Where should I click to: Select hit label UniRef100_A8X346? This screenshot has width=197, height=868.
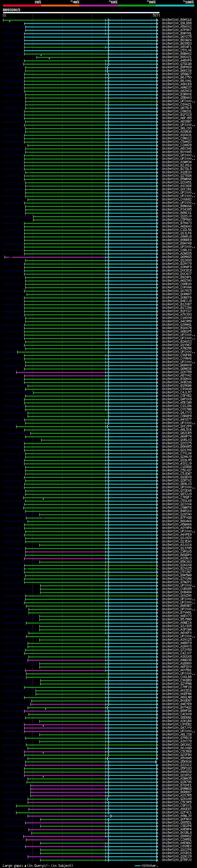(x=177, y=149)
